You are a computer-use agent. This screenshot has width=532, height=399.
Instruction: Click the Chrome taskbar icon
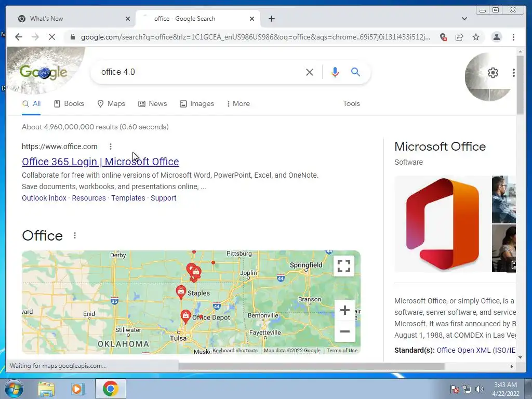click(110, 389)
